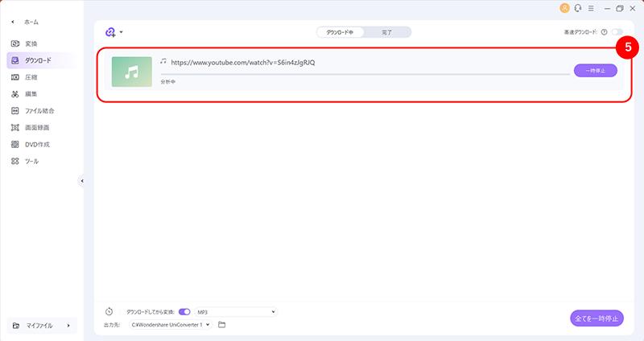Click the ファイル結合 merge icon
The width and height of the screenshot is (644, 341).
15,111
